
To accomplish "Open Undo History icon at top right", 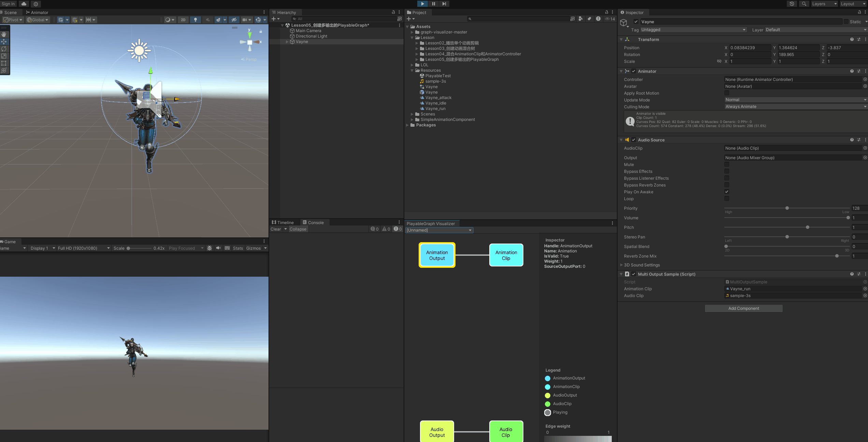I will 792,4.
